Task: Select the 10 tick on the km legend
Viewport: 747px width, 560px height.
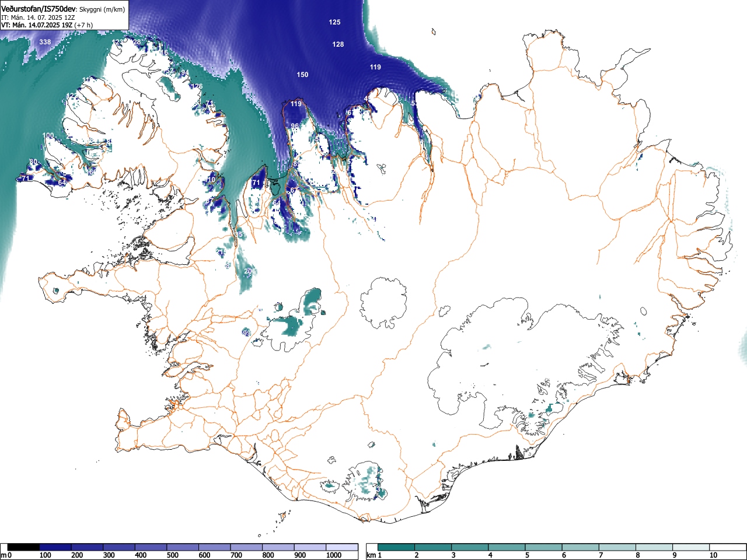Action: click(x=713, y=555)
